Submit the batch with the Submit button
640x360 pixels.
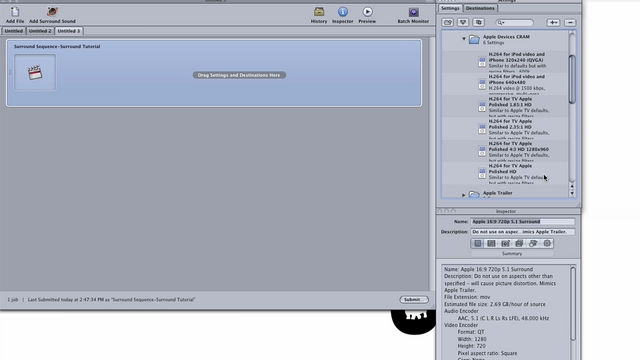pos(414,300)
